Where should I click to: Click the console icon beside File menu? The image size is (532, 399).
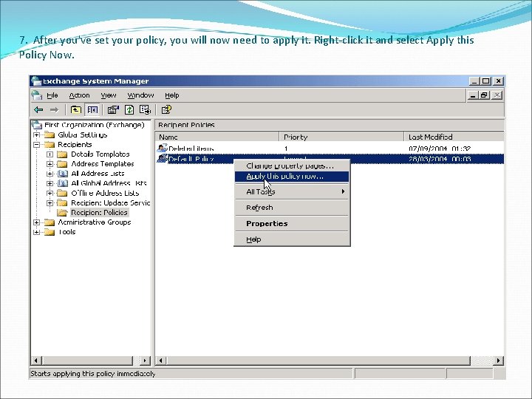pyautogui.click(x=37, y=95)
